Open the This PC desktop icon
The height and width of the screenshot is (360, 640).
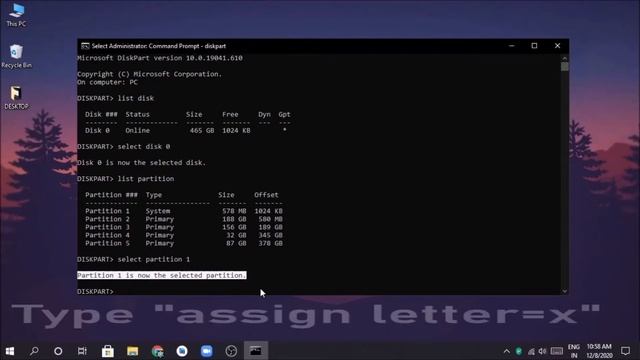(x=16, y=15)
